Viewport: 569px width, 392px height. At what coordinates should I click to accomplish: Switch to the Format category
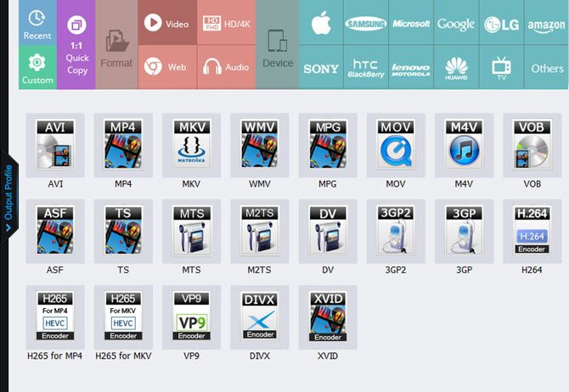[116, 44]
